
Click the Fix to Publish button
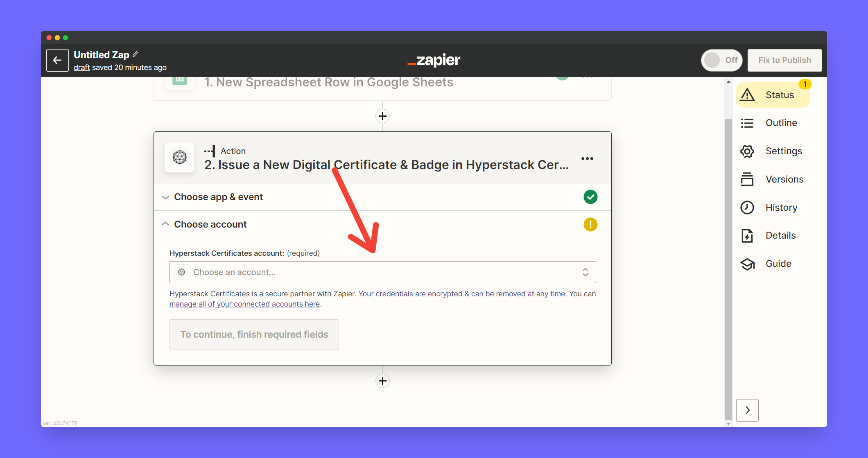pos(784,60)
